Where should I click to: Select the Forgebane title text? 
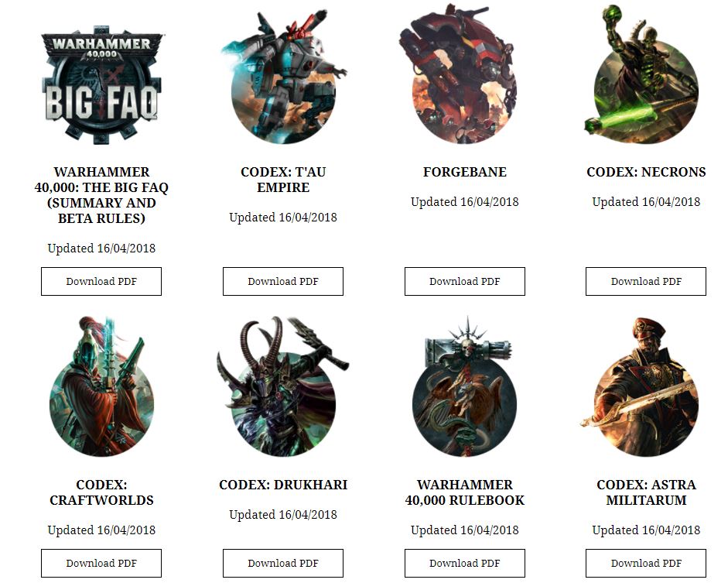click(x=465, y=172)
